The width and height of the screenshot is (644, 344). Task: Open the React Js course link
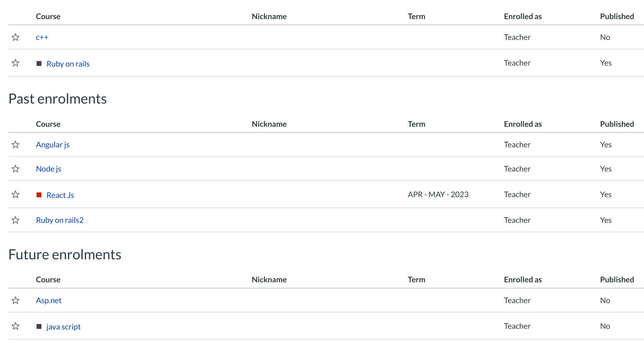point(60,195)
